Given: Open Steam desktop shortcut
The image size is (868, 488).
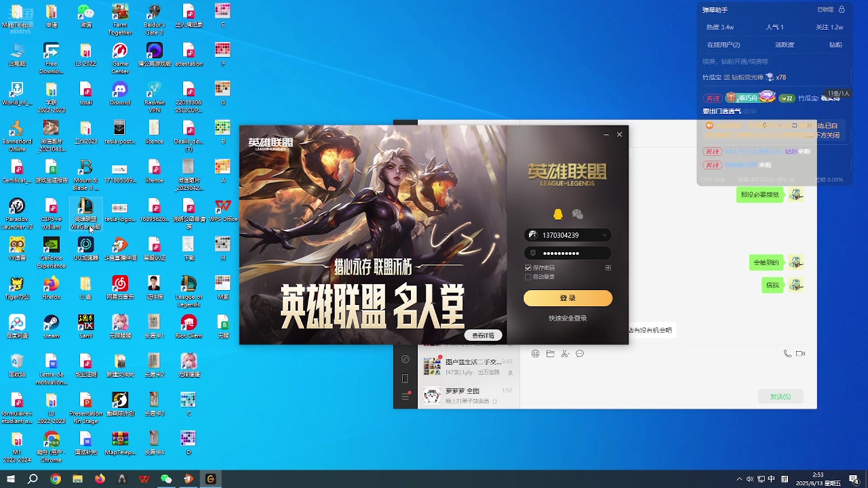Looking at the screenshot, I should coord(52,326).
